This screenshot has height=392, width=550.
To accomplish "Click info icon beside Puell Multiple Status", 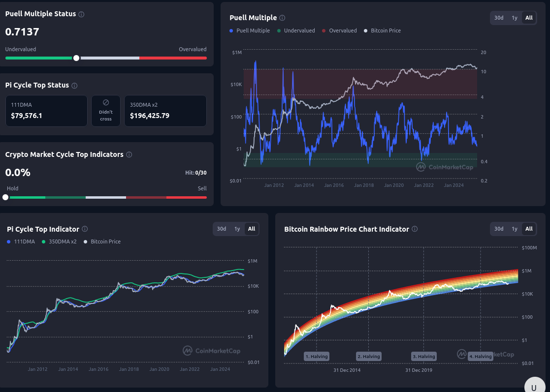I will point(81,14).
